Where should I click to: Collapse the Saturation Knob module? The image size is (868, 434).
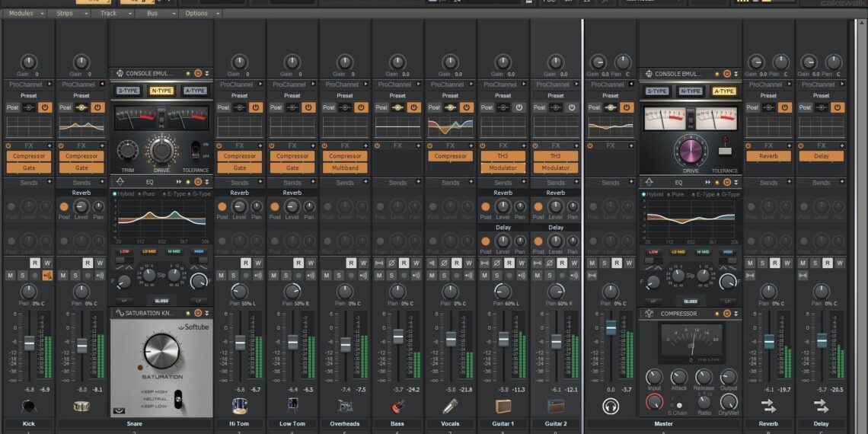[206, 313]
